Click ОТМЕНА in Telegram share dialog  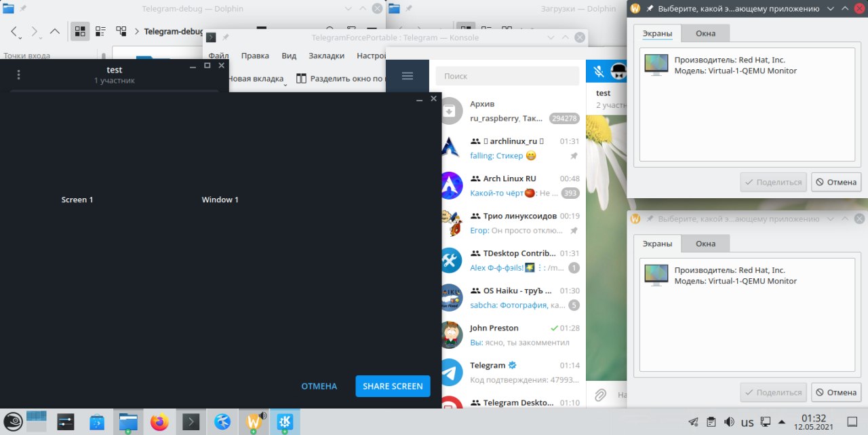319,386
